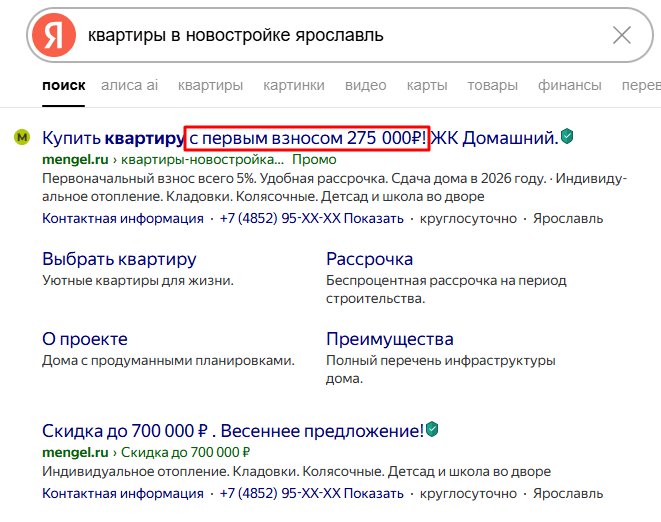Clear the search query with X
Screen dimensions: 661x522
(622, 35)
